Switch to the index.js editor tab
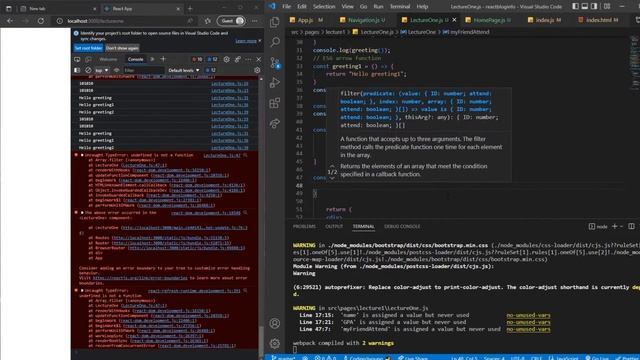 [x=545, y=20]
